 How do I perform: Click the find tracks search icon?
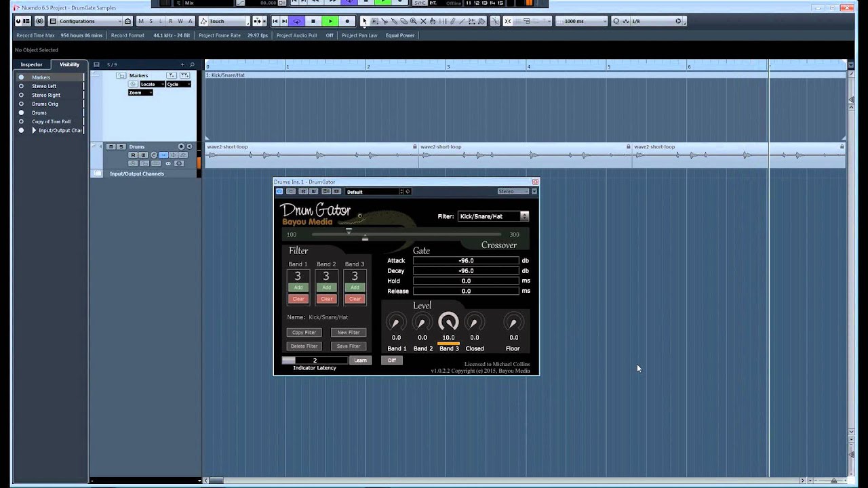coord(192,64)
